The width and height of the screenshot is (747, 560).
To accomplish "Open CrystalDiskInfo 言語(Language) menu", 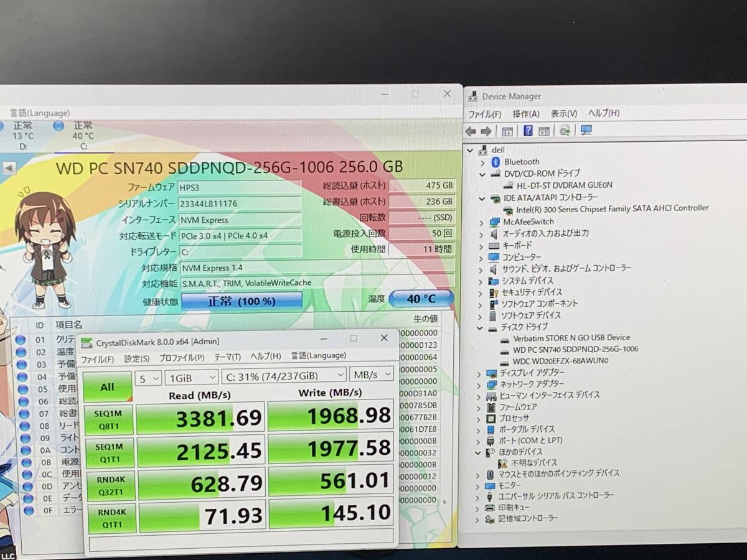I will (x=40, y=113).
